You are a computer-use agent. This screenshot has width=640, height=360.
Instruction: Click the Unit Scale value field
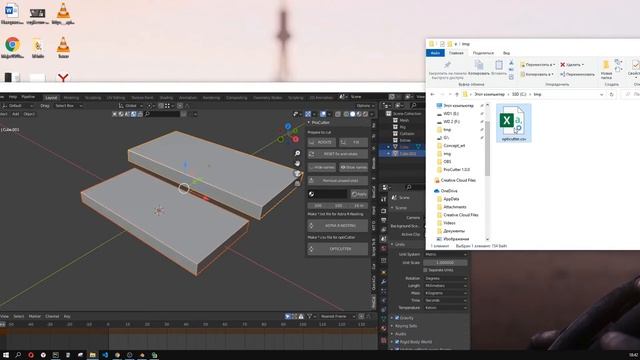pos(445,262)
